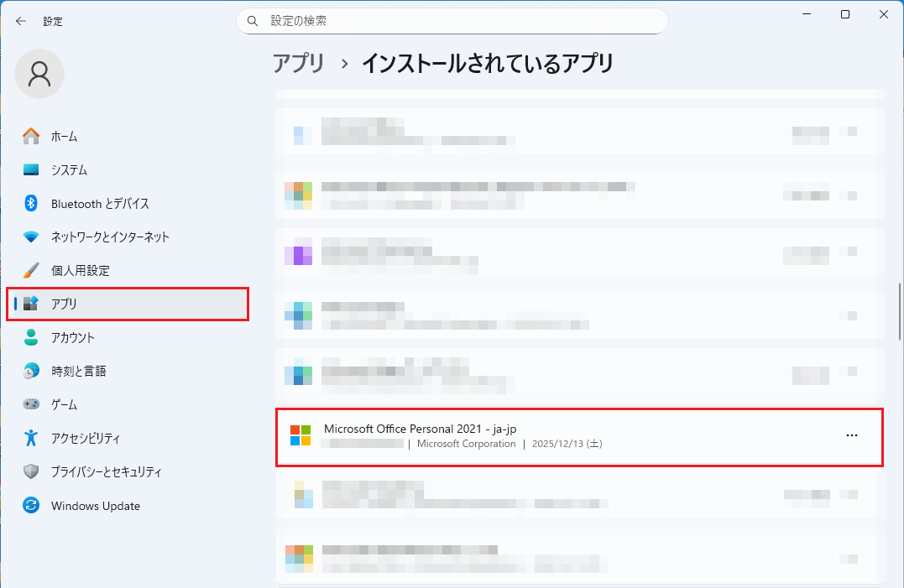Click the Windows Update sync icon
904x588 pixels.
click(31, 506)
